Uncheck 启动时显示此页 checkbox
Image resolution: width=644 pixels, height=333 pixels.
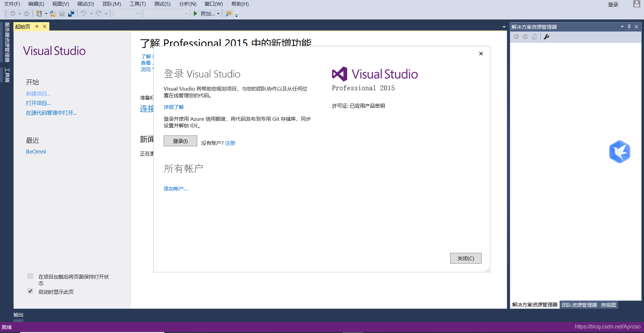[30, 291]
